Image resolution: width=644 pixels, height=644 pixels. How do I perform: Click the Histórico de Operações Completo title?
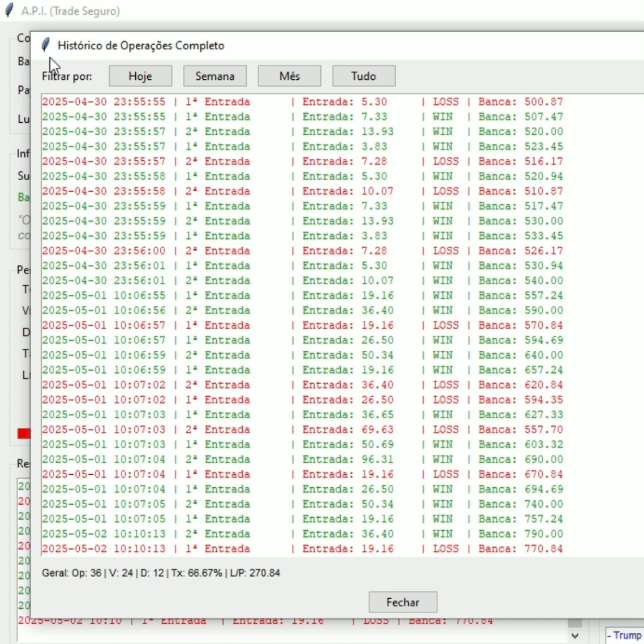[x=141, y=46]
